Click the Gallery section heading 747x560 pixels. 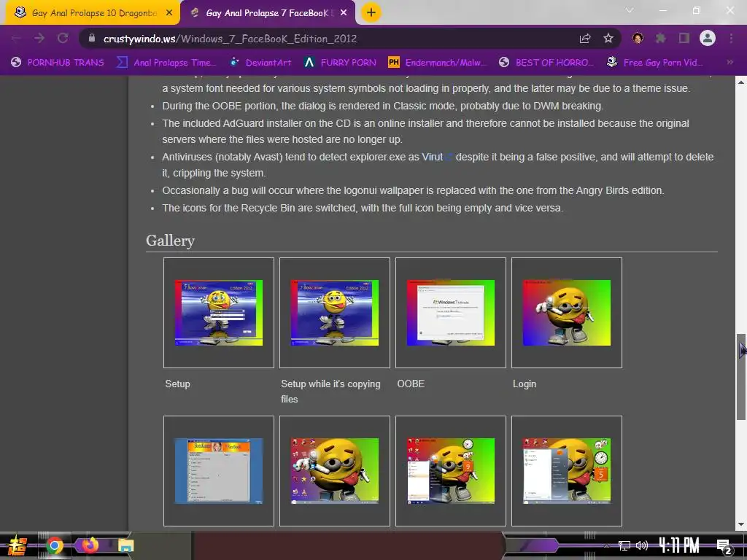[x=170, y=241]
